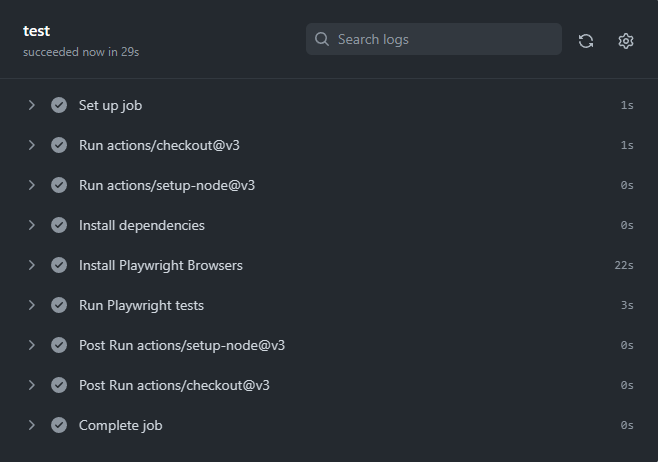
Task: Focus the Search logs input field
Action: (x=433, y=39)
